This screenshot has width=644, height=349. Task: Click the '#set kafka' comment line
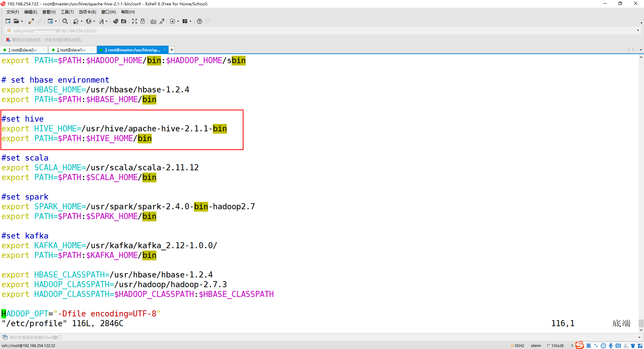tap(25, 236)
